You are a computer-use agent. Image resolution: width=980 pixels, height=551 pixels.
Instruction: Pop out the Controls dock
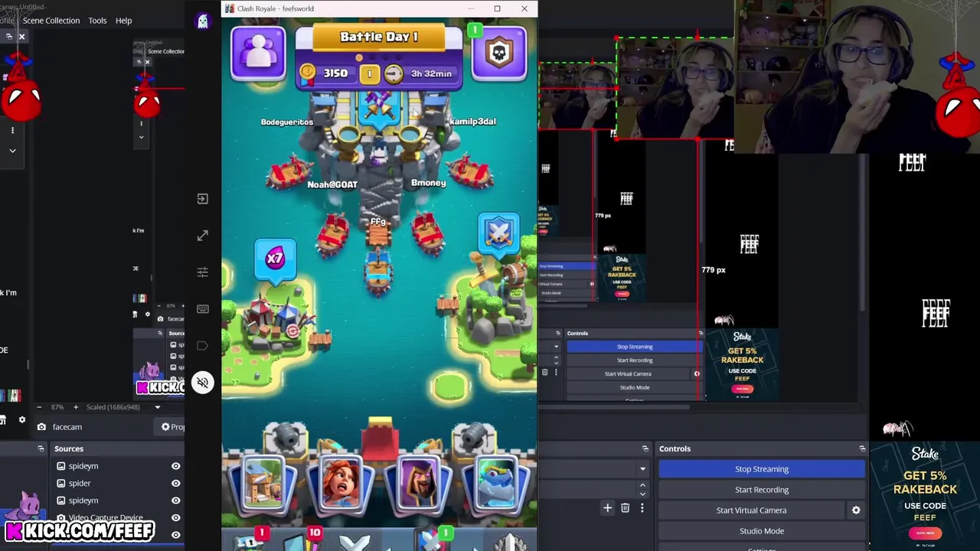(x=862, y=448)
